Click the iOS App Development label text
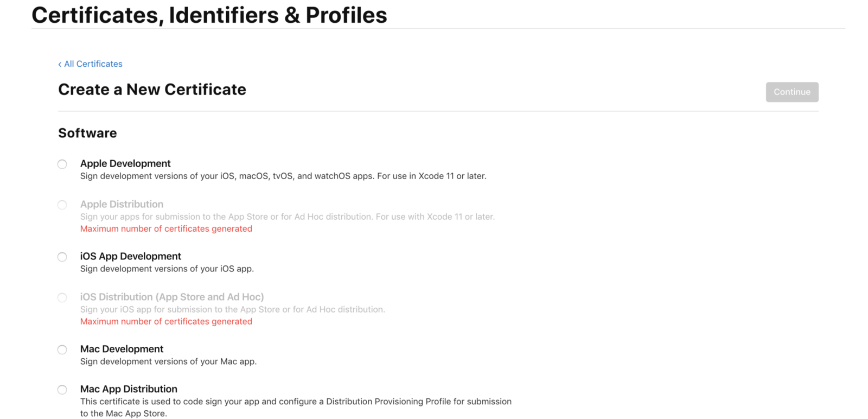The image size is (868, 419). [x=131, y=256]
